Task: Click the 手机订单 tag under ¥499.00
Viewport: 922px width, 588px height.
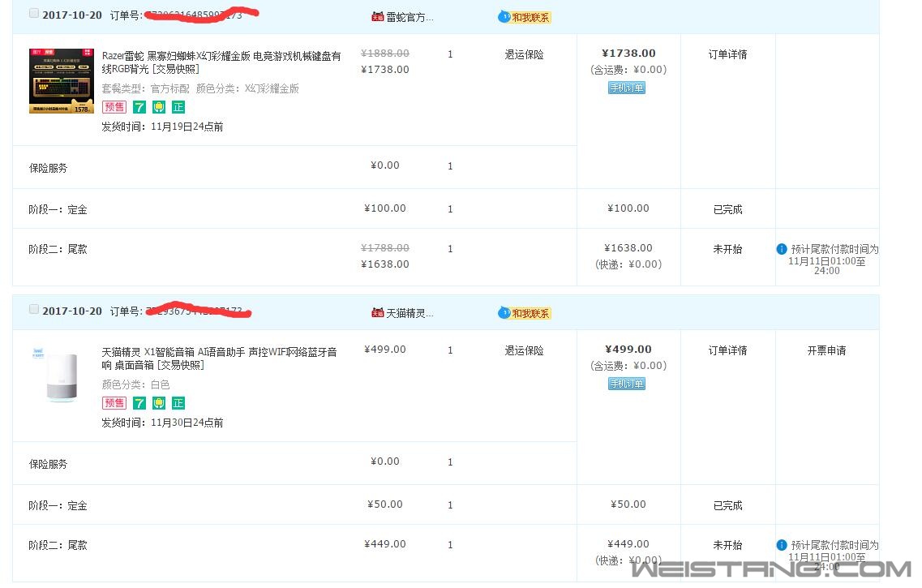Action: click(627, 384)
